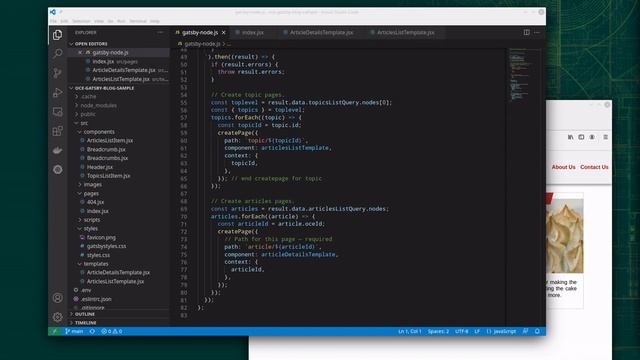Open the Remote Explorer view
The image size is (640, 360).
point(58,112)
